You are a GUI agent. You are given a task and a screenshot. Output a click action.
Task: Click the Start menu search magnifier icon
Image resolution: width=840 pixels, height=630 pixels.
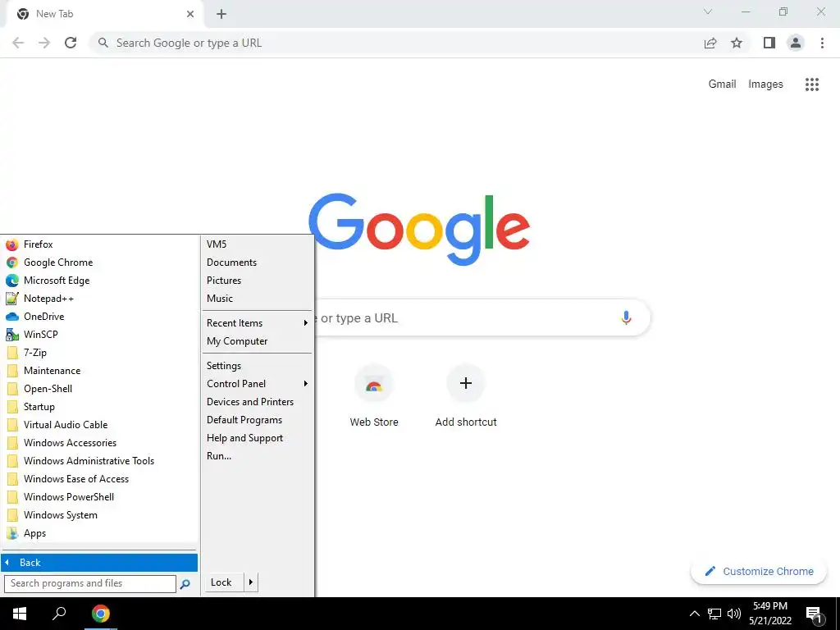185,584
